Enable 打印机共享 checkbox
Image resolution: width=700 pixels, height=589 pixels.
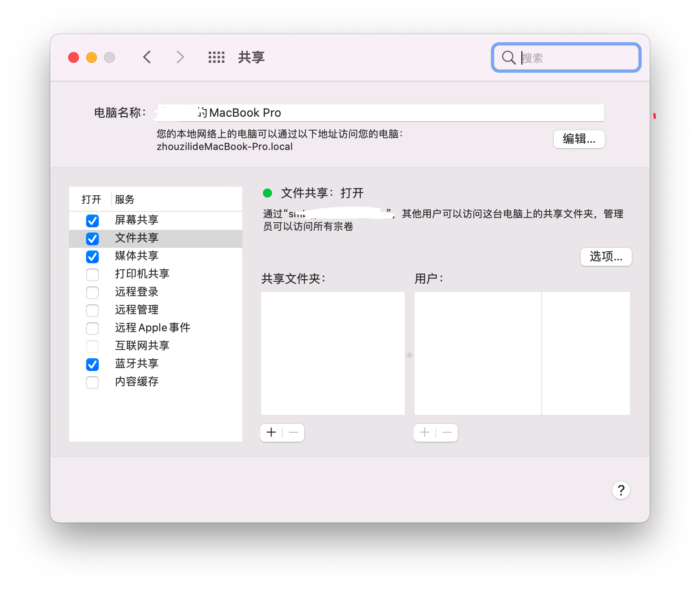pos(92,274)
